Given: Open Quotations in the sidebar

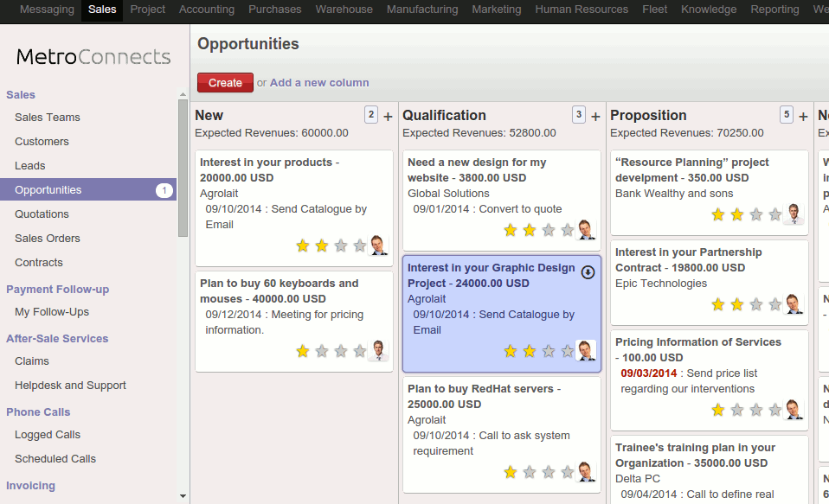Looking at the screenshot, I should 42,214.
